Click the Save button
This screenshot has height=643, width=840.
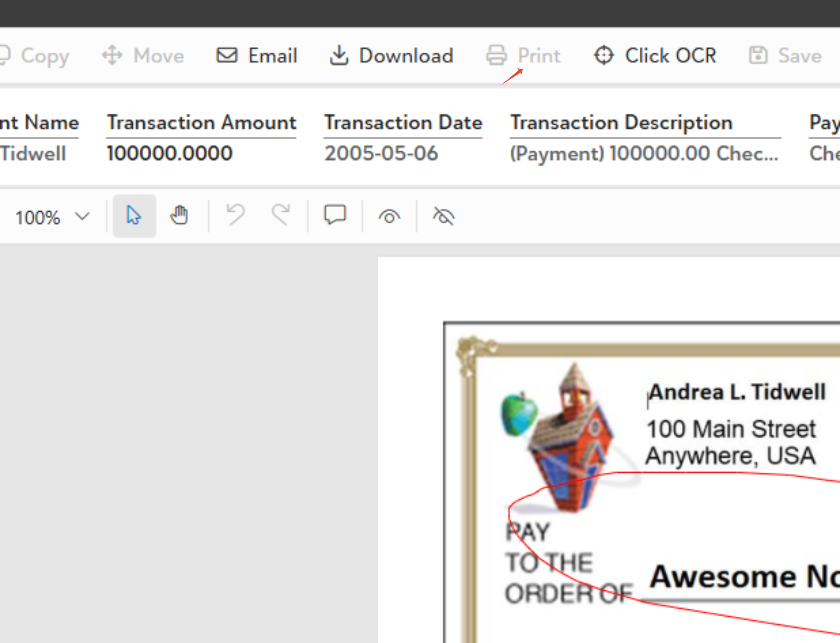(785, 56)
